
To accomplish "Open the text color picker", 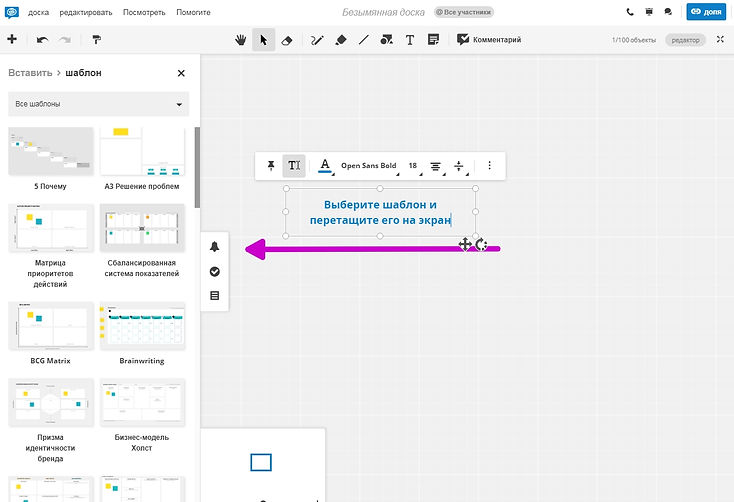I will tap(325, 166).
